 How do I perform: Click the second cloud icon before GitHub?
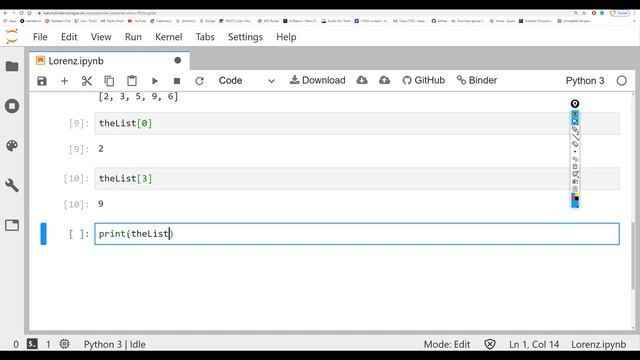click(384, 80)
